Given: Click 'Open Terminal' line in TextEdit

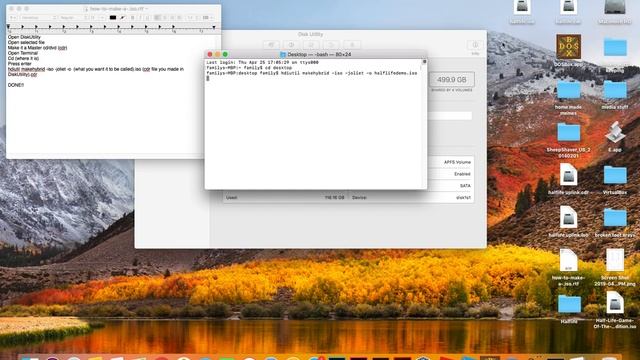Looking at the screenshot, I should coord(22,53).
